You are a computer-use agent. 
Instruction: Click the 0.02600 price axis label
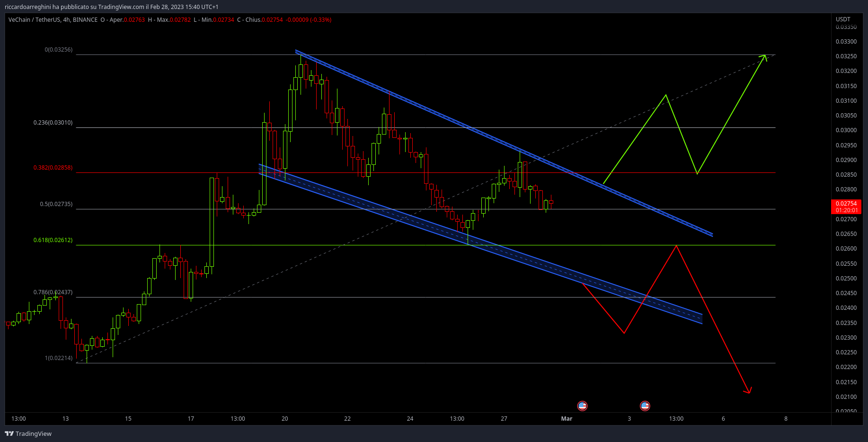pyautogui.click(x=846, y=249)
